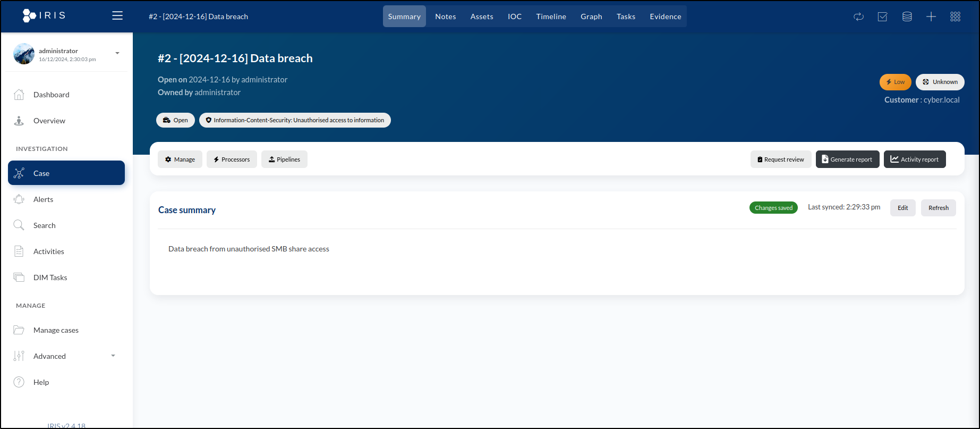The width and height of the screenshot is (980, 429).
Task: Click the Activities document icon
Action: (x=19, y=251)
